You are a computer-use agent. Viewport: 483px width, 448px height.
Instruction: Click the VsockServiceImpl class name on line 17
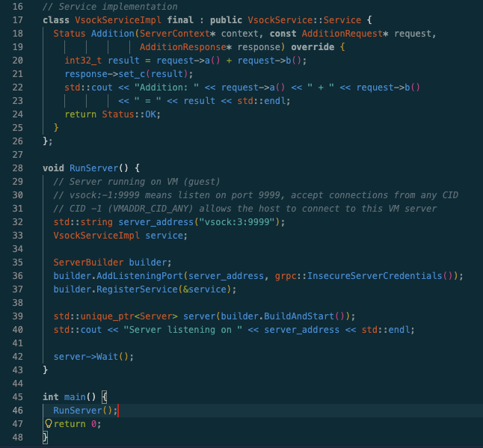pyautogui.click(x=118, y=20)
